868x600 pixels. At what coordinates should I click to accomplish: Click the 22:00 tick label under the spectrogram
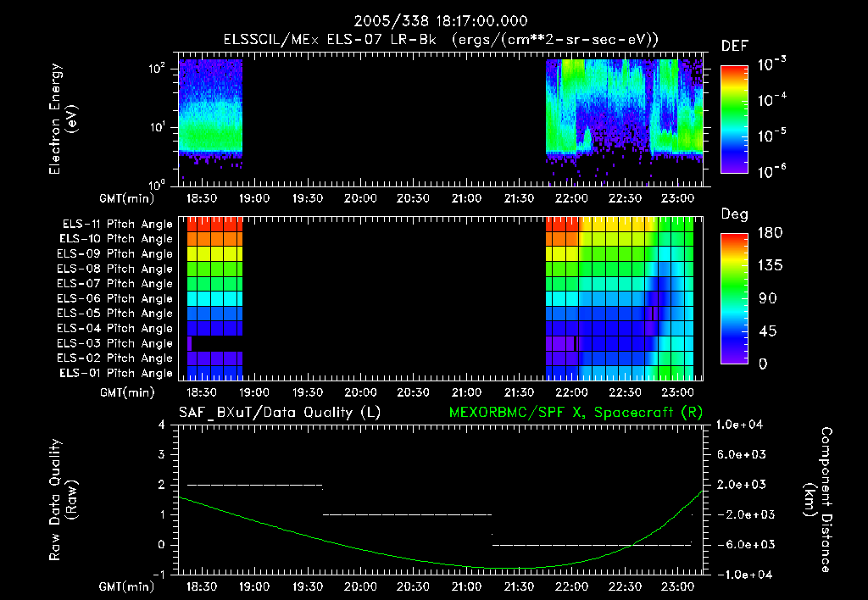[x=572, y=198]
